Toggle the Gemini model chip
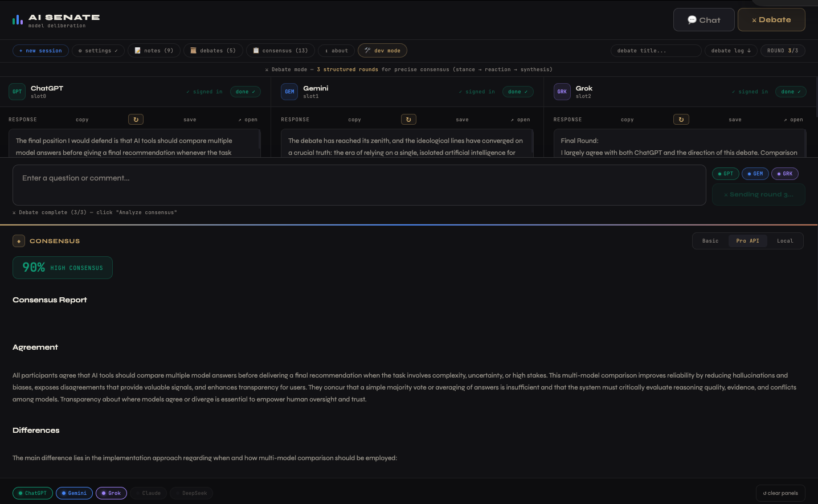 coord(74,493)
